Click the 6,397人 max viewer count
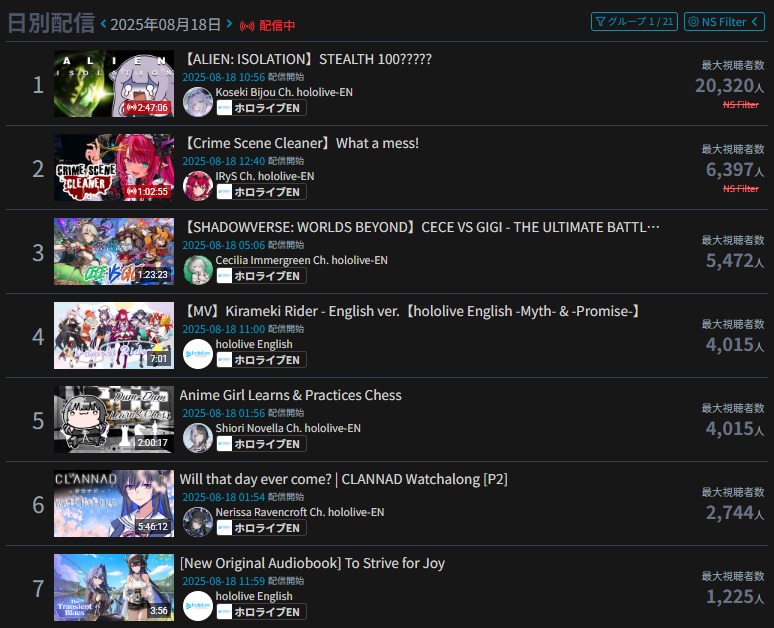 735,170
